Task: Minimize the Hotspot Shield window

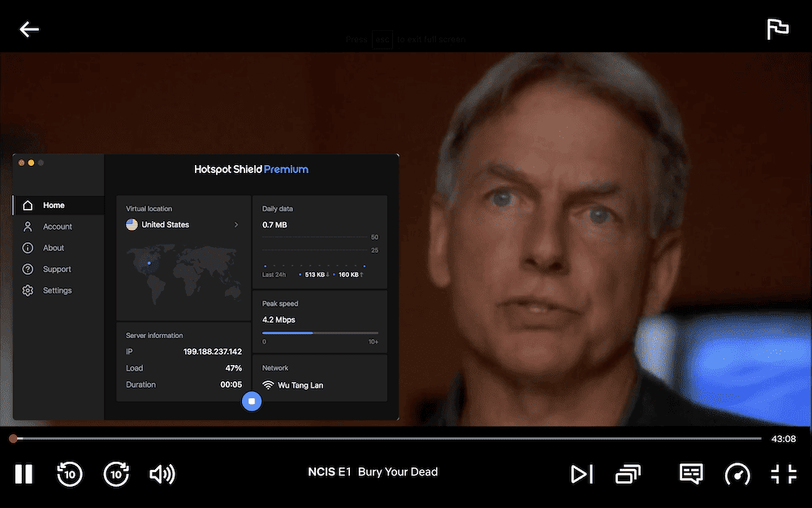Action: tap(31, 163)
